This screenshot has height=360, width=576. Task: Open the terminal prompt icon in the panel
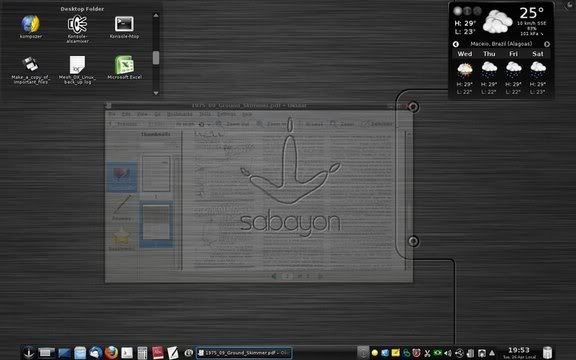[127, 353]
